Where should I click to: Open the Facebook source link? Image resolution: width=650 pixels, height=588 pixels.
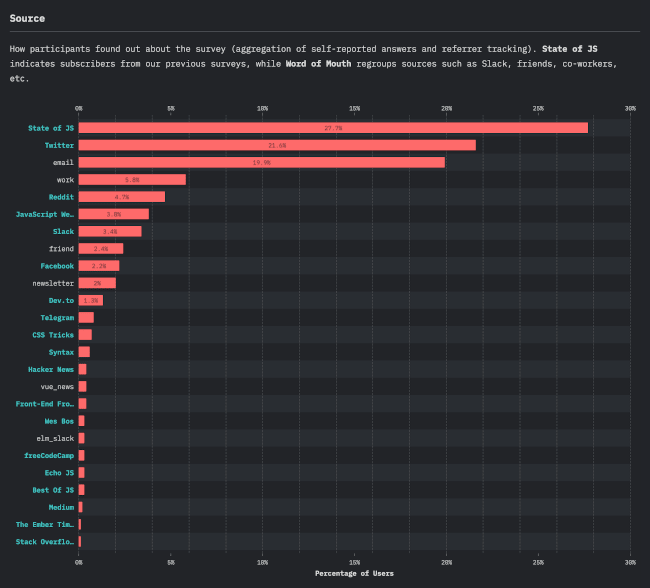coord(57,266)
